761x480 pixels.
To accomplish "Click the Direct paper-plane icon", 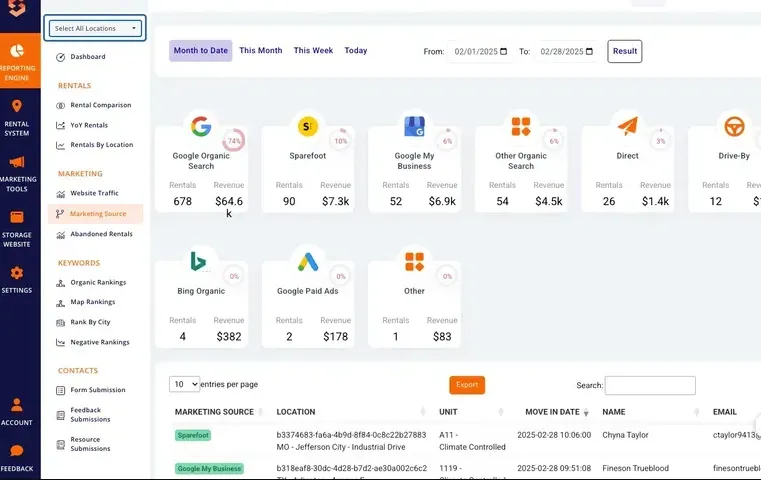I will (628, 127).
